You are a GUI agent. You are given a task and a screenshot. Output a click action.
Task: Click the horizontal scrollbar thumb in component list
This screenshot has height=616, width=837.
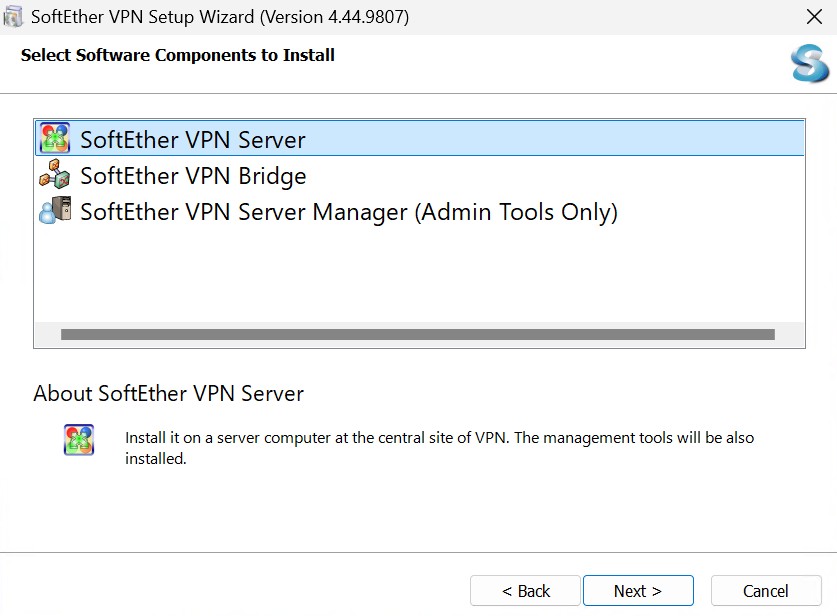tap(417, 335)
